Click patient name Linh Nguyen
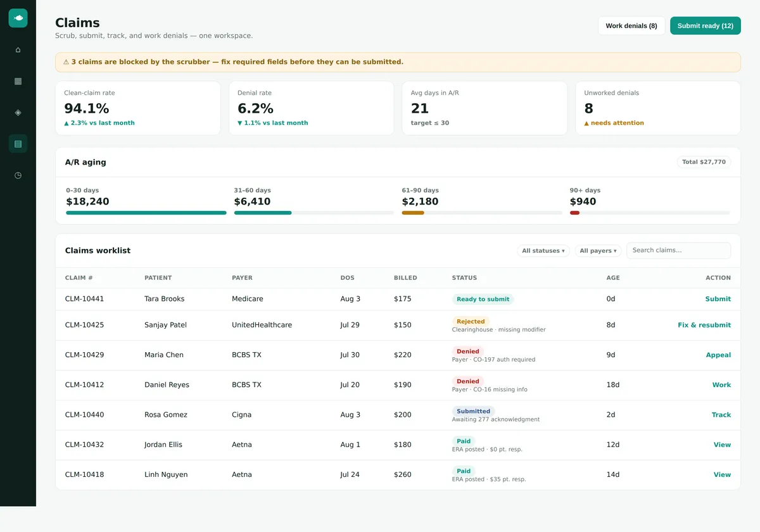 166,474
